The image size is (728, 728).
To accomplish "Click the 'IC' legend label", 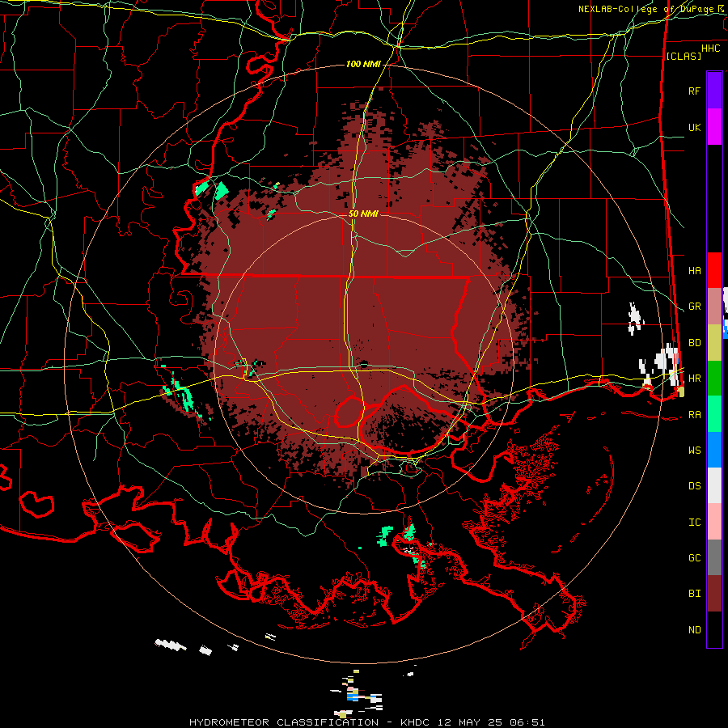I will [x=695, y=523].
